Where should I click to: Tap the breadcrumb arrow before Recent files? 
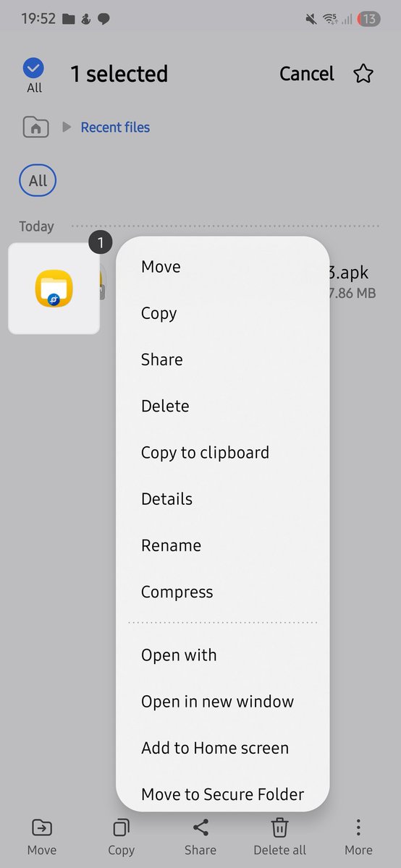[67, 127]
